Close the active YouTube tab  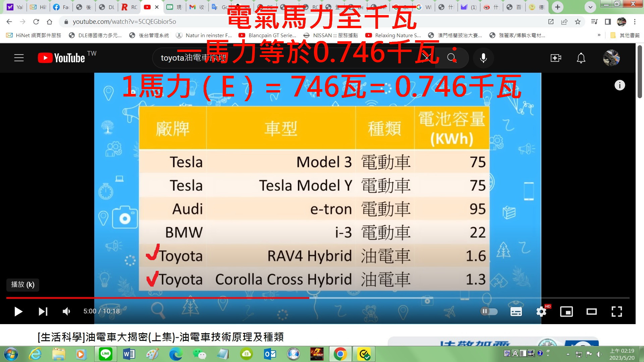(157, 7)
